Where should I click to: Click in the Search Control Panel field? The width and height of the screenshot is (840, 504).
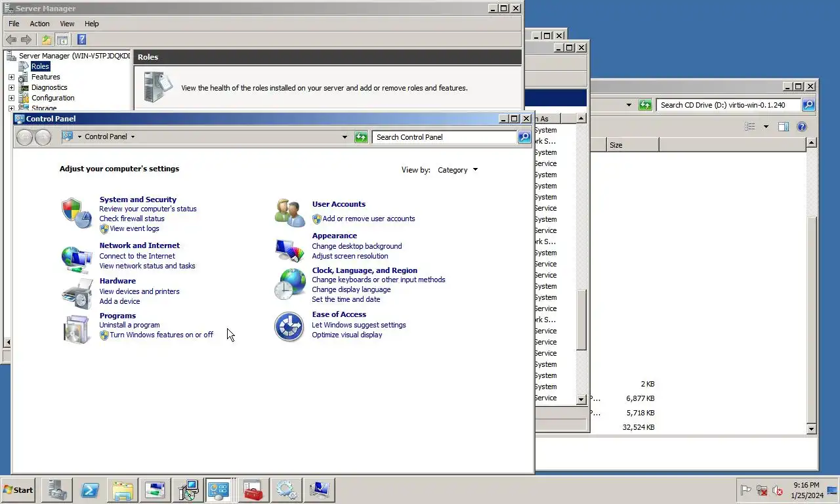point(444,136)
